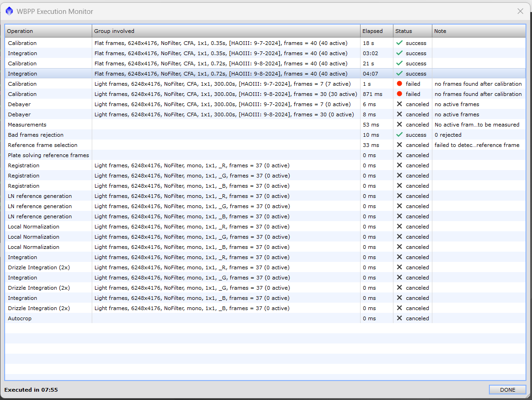Click the canceled X icon for LN reference generation _G
This screenshot has width=532, height=400.
point(399,206)
